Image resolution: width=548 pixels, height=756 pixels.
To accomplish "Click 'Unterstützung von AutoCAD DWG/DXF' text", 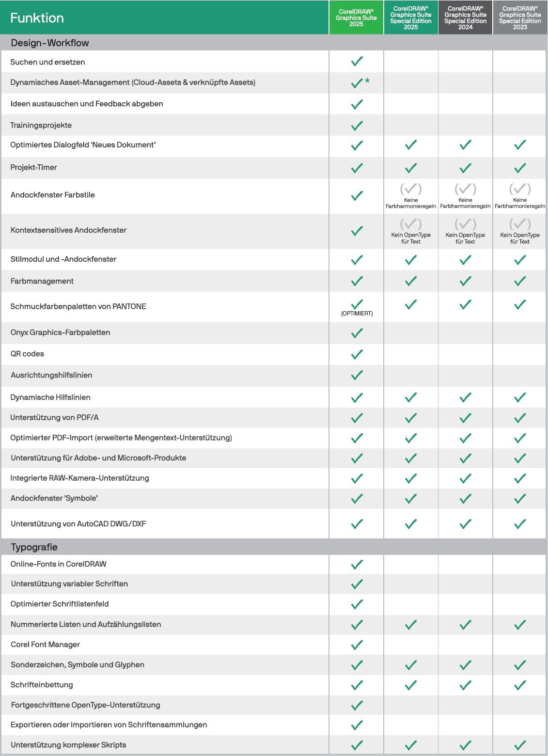I will pos(78,524).
